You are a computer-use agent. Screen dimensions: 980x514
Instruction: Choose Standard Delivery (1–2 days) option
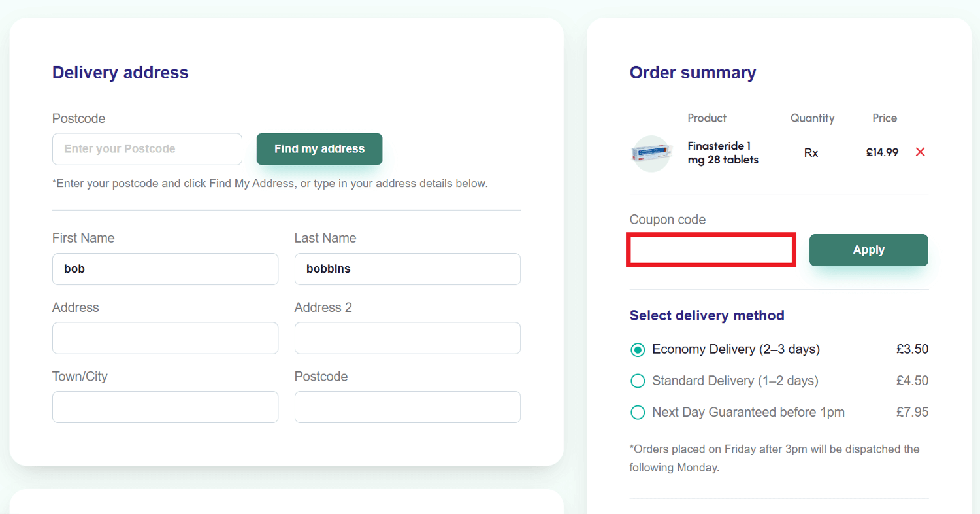(x=638, y=381)
